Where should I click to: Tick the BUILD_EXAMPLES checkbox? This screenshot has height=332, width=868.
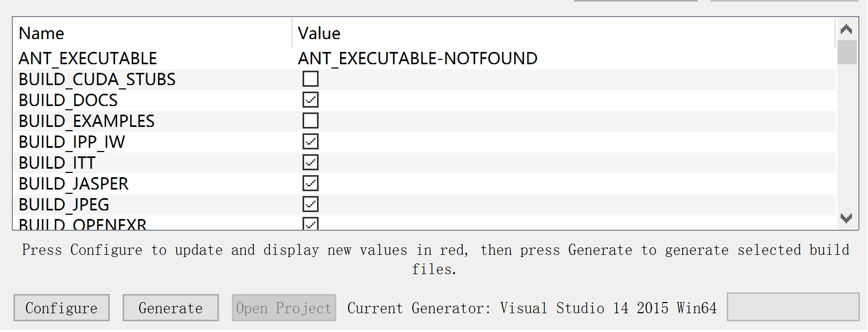[311, 120]
